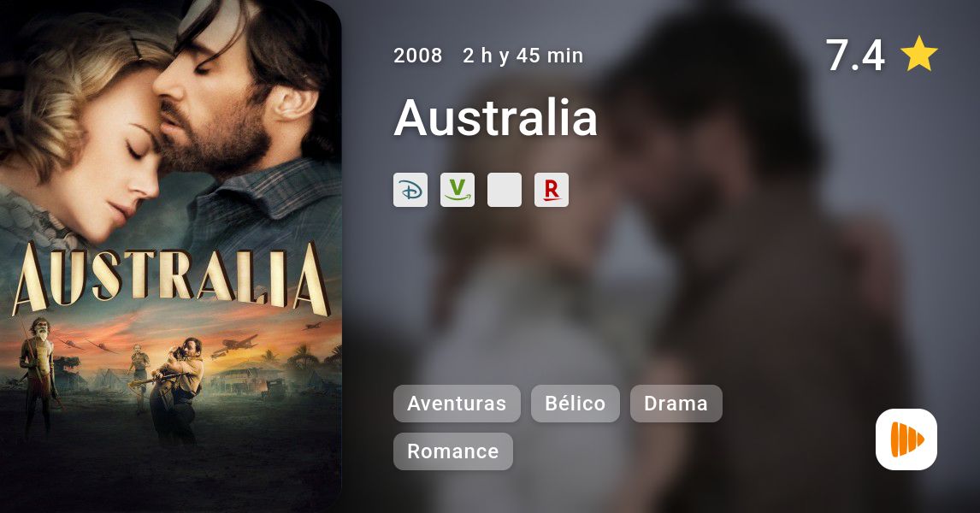Click the yellow rating star icon
Image resolution: width=980 pixels, height=513 pixels.
click(x=918, y=55)
